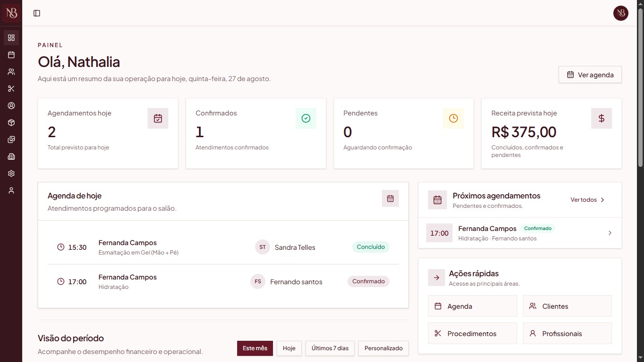The height and width of the screenshot is (362, 644).
Task: Open the settings gear icon in sidebar
Action: point(11,173)
